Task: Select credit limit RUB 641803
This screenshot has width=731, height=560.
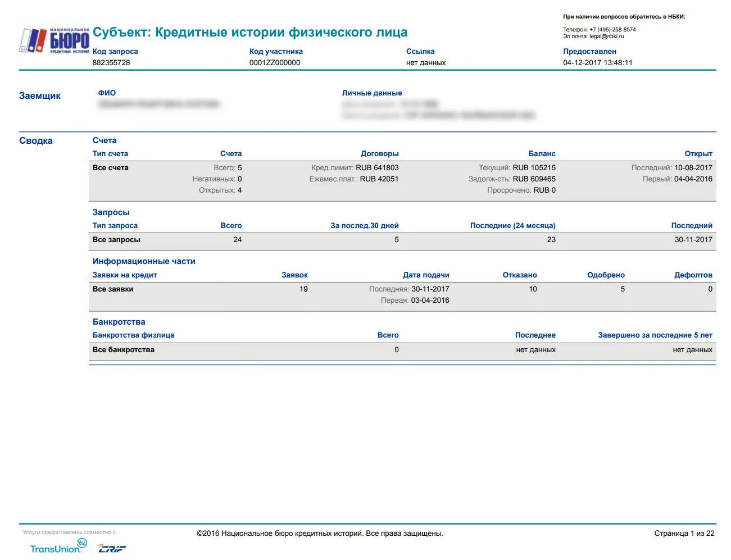Action: click(x=377, y=167)
